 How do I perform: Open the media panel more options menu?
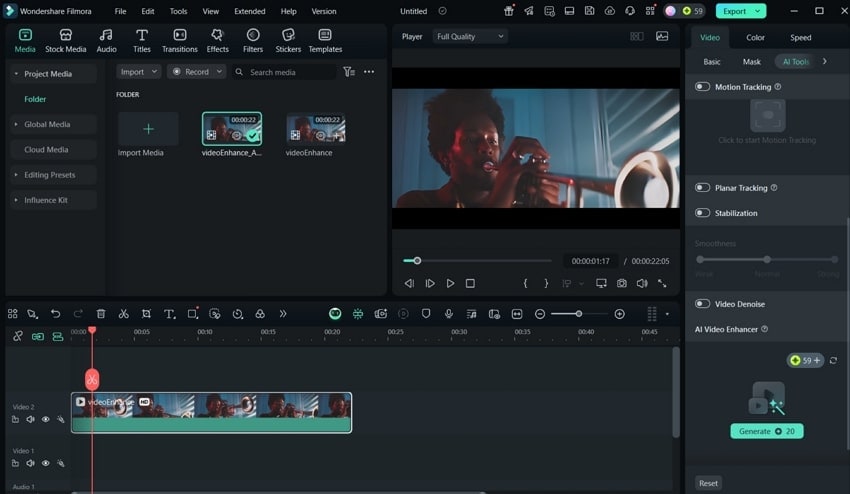click(369, 72)
